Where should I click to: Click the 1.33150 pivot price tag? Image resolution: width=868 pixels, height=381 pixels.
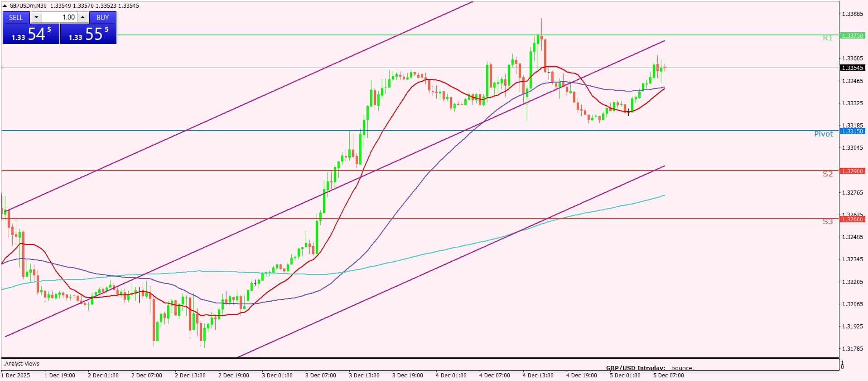click(x=852, y=131)
